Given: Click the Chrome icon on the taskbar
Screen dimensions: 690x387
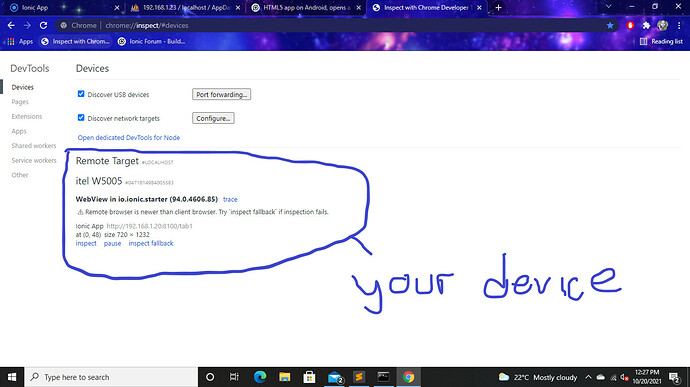Looking at the screenshot, I should 408,377.
